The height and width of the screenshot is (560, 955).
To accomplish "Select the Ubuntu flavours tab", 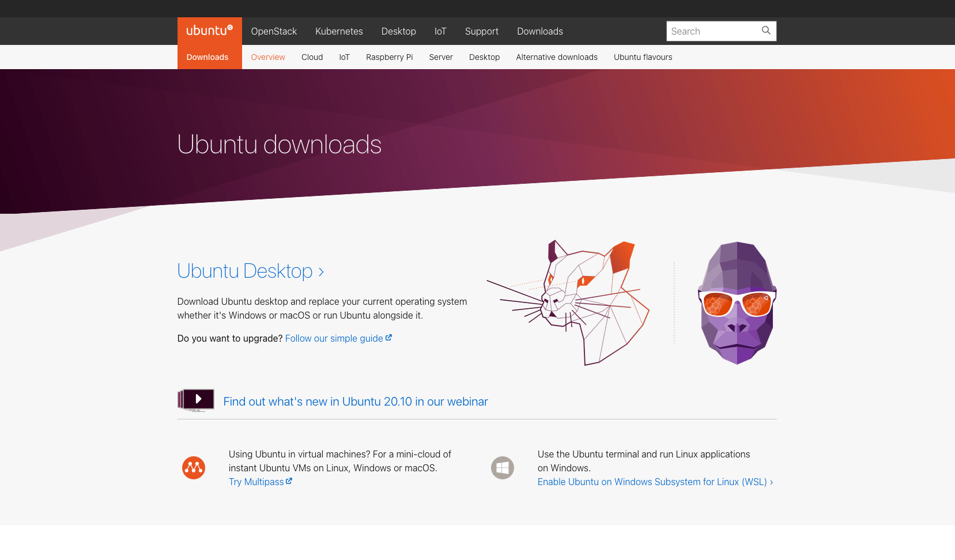I will coord(643,57).
